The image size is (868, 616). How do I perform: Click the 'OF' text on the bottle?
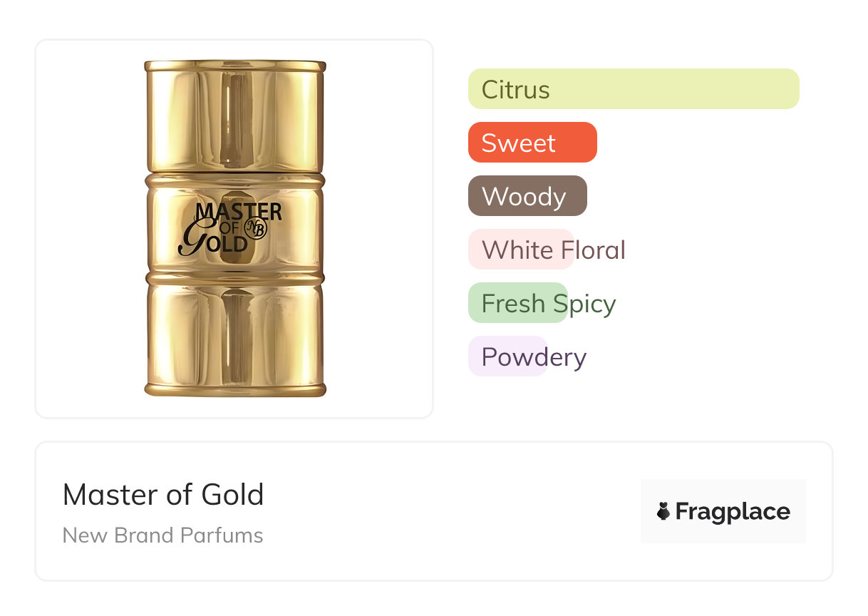[229, 228]
